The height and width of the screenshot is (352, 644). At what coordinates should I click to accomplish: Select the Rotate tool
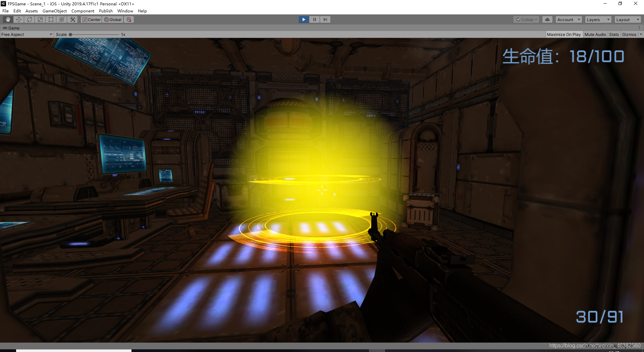tap(30, 19)
